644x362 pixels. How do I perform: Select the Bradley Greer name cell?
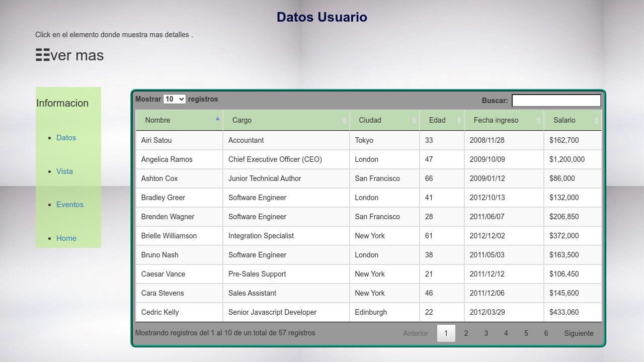tap(179, 198)
